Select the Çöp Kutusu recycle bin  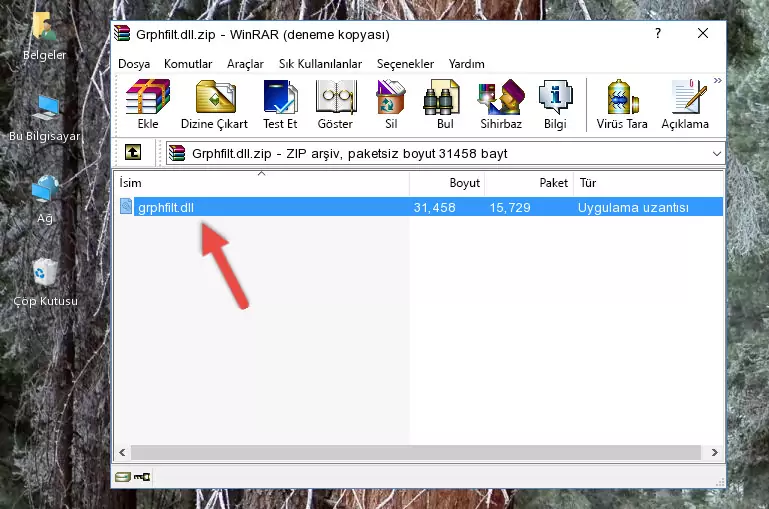tap(45, 283)
